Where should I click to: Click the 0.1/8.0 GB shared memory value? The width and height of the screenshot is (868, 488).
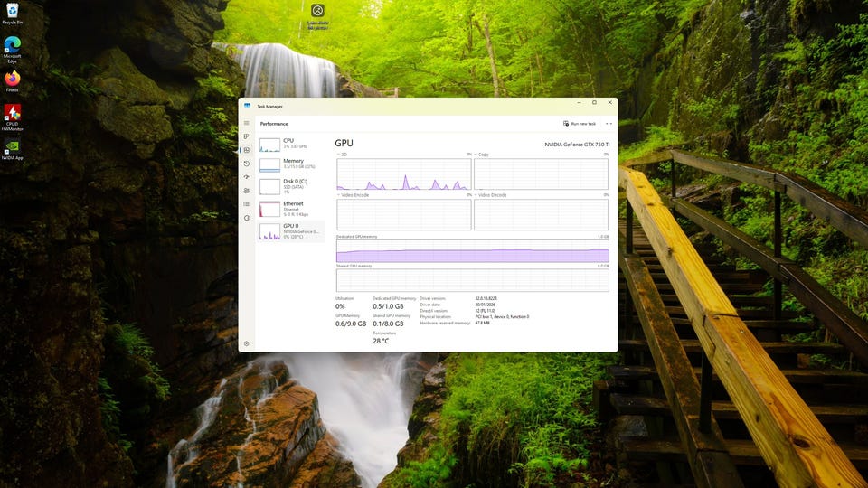coord(388,324)
